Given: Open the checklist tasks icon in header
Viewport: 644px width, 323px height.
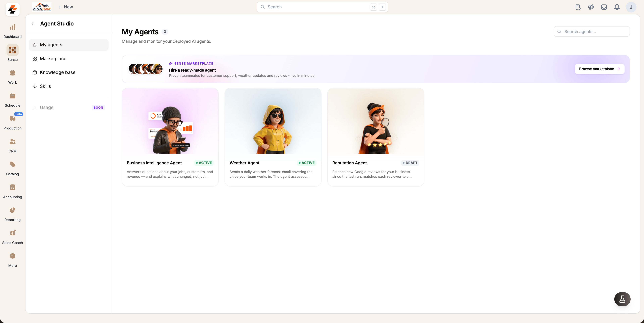Looking at the screenshot, I should [578, 7].
